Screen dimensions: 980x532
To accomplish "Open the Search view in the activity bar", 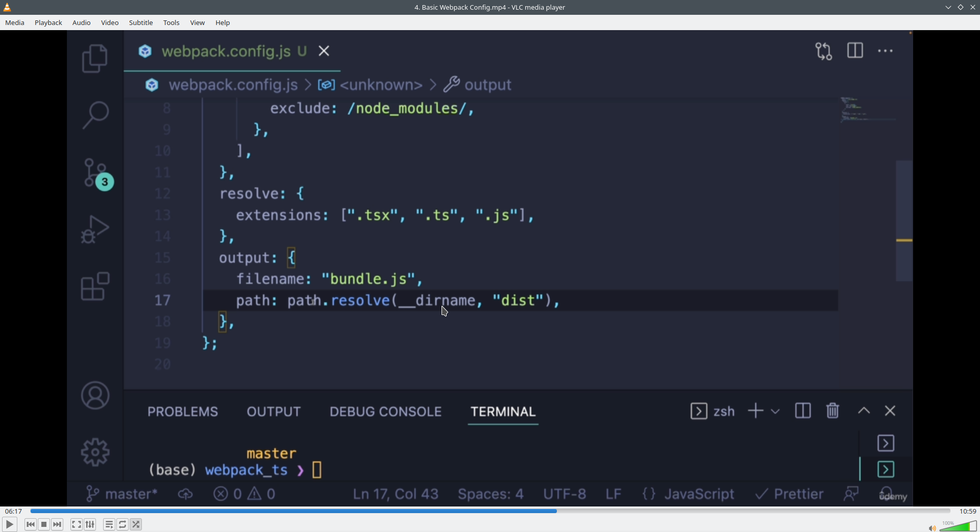I will tap(95, 115).
